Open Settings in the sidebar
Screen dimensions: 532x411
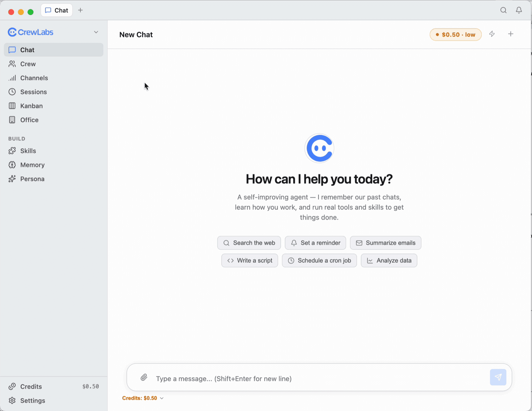tap(54, 401)
